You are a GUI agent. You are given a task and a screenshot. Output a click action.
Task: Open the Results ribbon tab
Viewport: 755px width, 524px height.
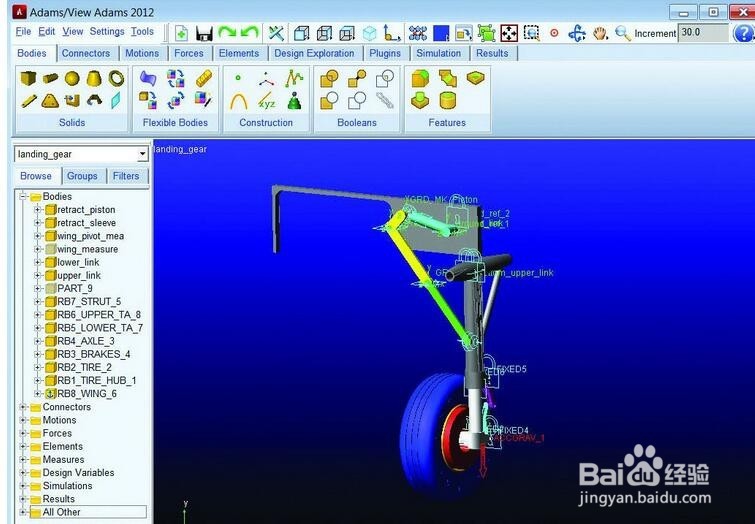(492, 53)
